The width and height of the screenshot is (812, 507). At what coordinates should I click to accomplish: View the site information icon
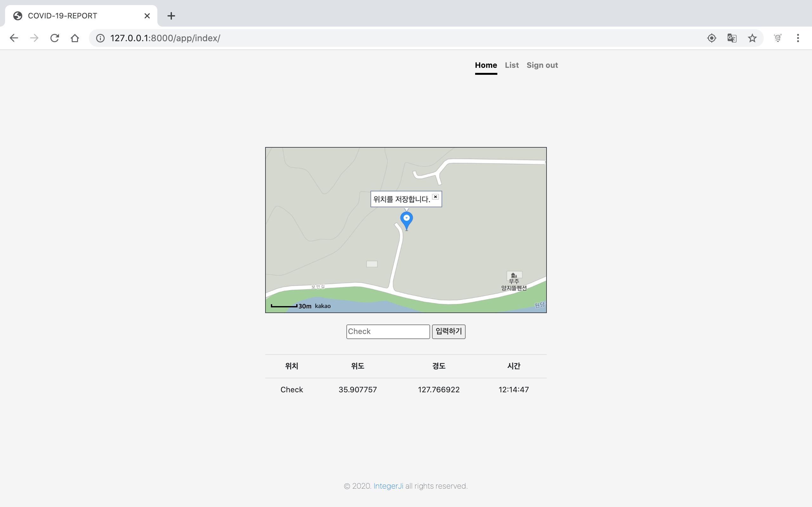coord(100,38)
